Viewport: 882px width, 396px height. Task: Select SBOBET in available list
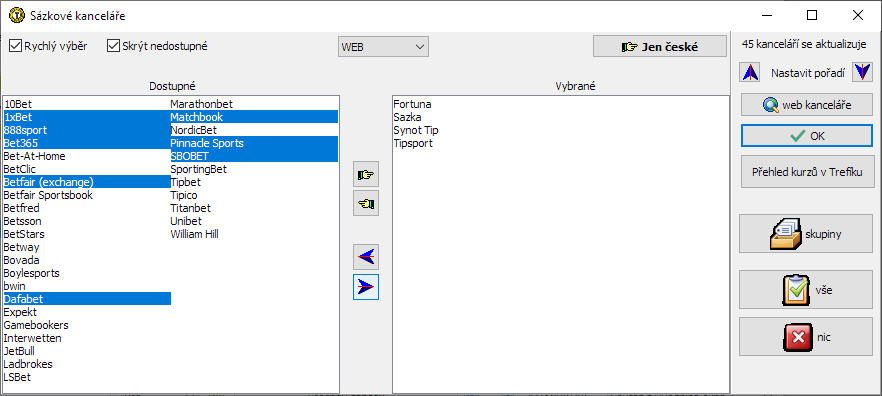click(254, 156)
